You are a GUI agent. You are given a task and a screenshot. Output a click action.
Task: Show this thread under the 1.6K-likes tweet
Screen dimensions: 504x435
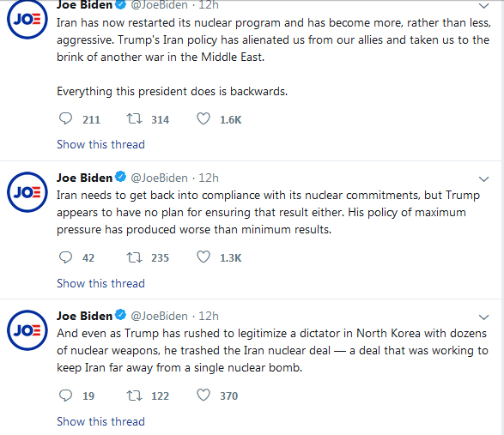click(101, 145)
